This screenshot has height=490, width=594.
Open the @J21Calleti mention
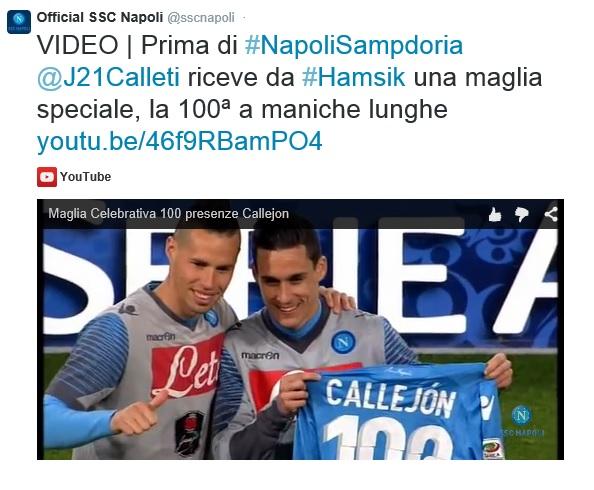[108, 78]
